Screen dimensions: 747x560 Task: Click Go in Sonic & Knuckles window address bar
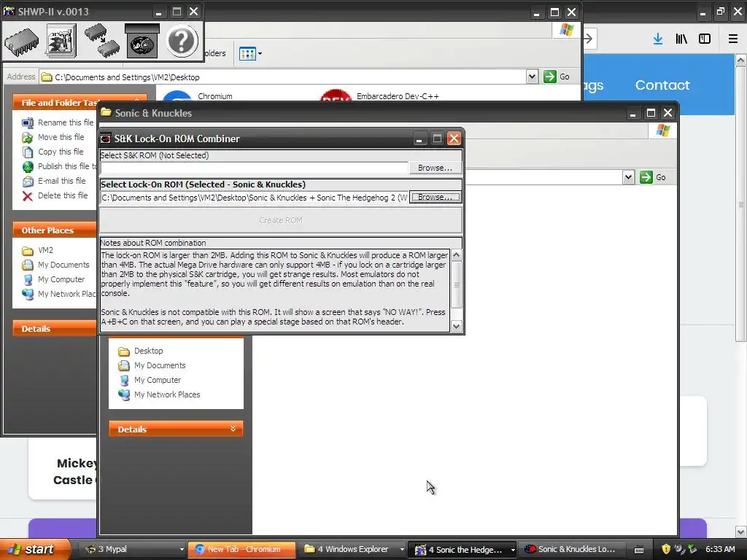(653, 177)
